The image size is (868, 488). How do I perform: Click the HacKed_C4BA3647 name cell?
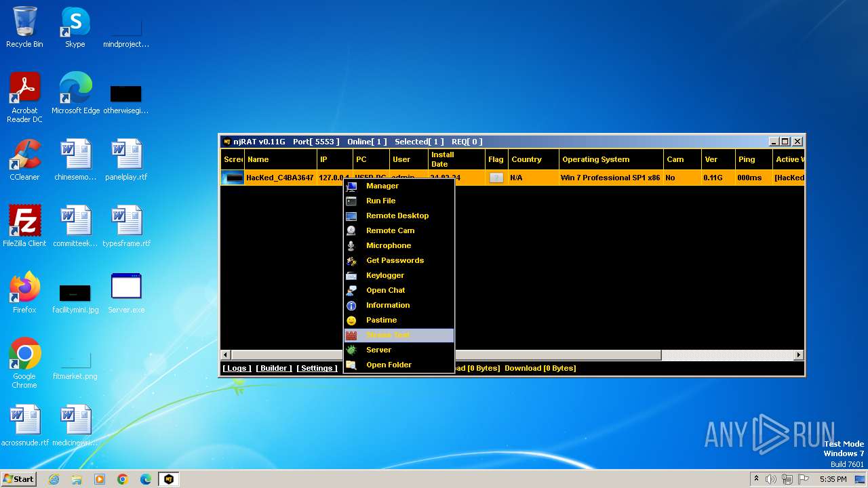click(x=280, y=178)
